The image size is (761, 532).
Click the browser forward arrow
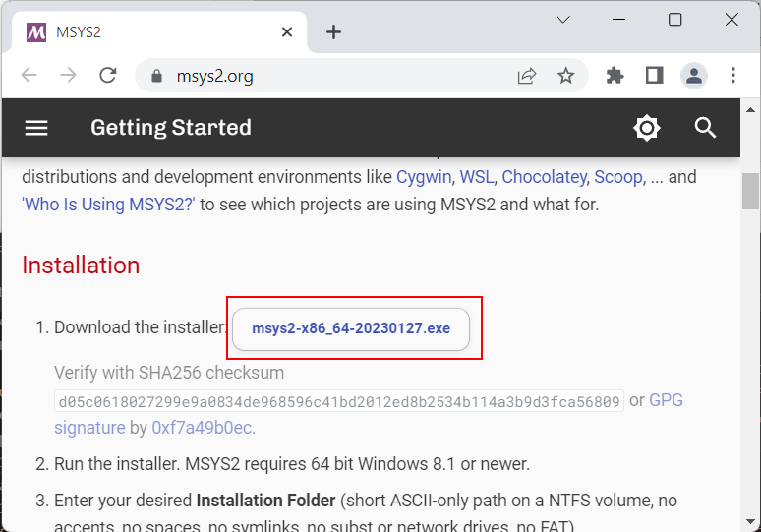point(69,76)
